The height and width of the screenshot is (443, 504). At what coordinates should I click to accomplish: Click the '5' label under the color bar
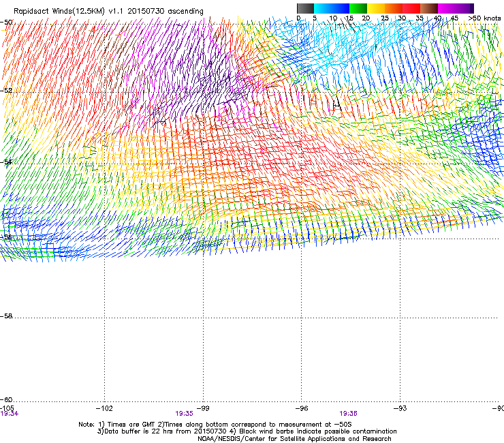pyautogui.click(x=315, y=18)
